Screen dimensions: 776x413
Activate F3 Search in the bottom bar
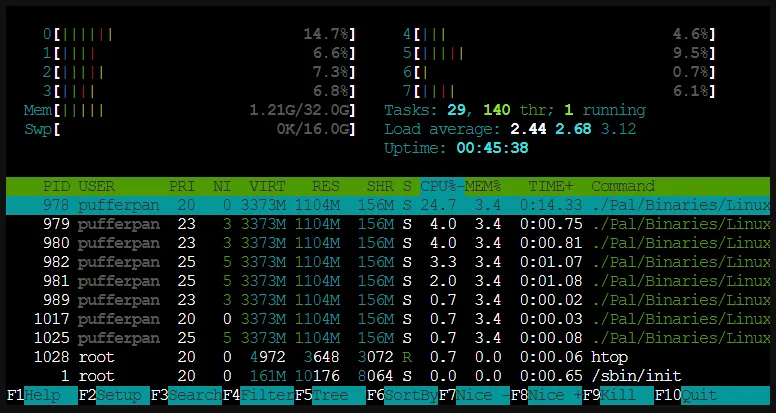point(192,395)
